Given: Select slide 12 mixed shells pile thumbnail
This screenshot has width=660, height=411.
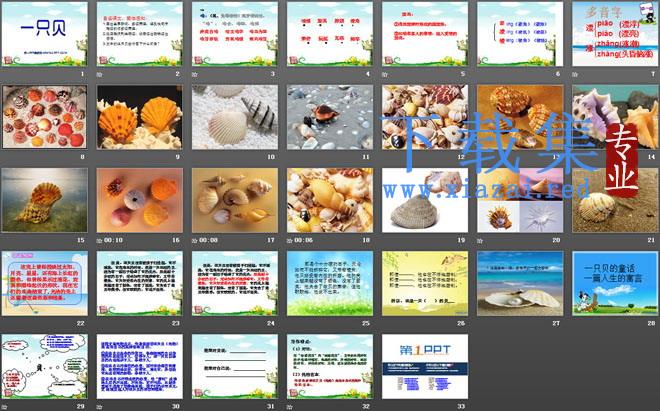Looking at the screenshot, I should pos(425,117).
